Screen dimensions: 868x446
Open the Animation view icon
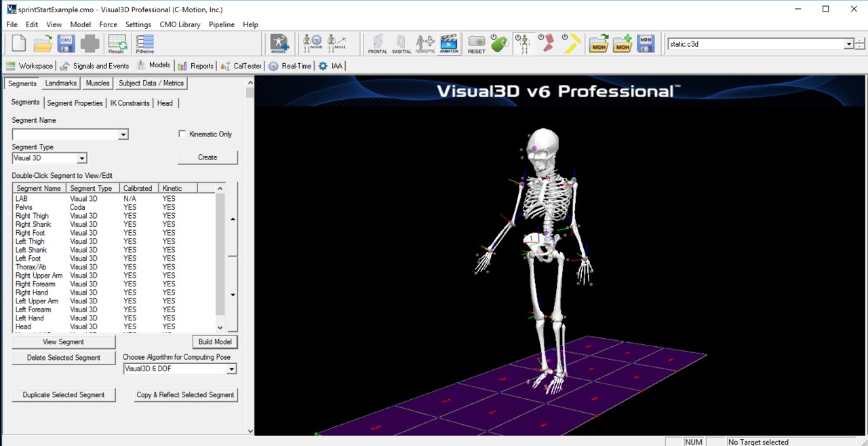(x=448, y=43)
